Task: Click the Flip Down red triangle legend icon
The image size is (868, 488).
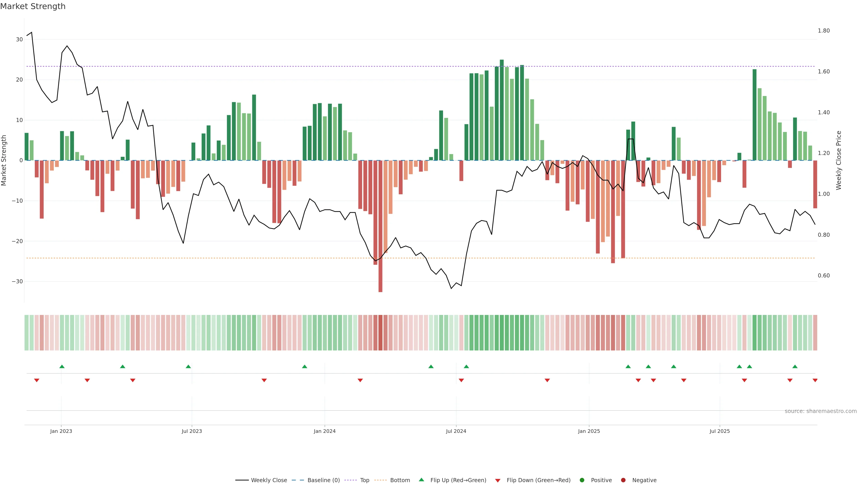Action: coord(498,480)
